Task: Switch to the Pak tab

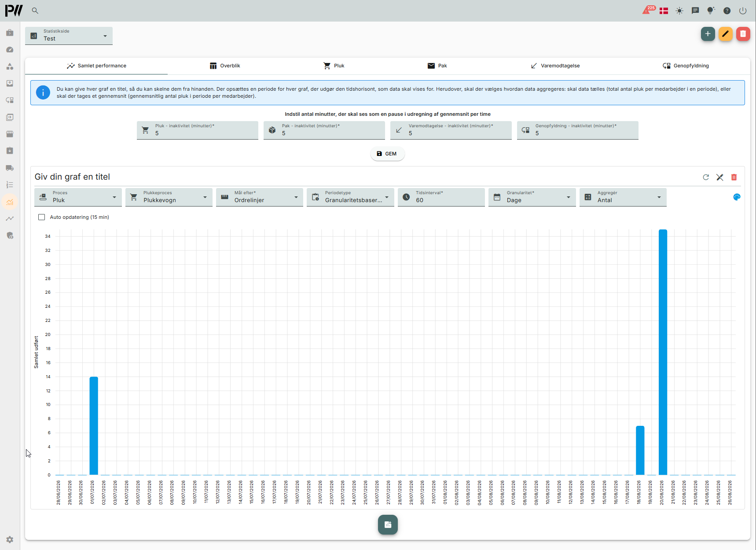Action: 437,66
